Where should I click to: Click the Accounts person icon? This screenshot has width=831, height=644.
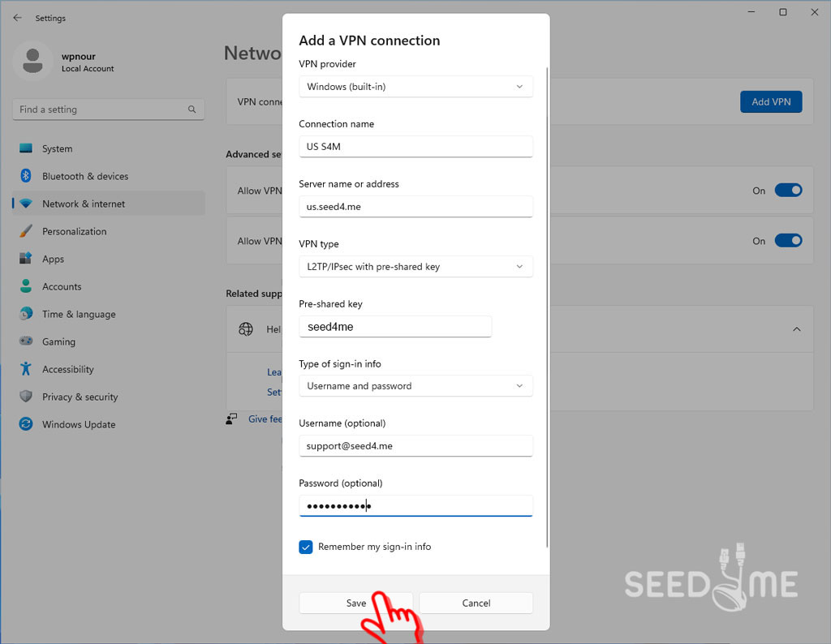pyautogui.click(x=25, y=286)
